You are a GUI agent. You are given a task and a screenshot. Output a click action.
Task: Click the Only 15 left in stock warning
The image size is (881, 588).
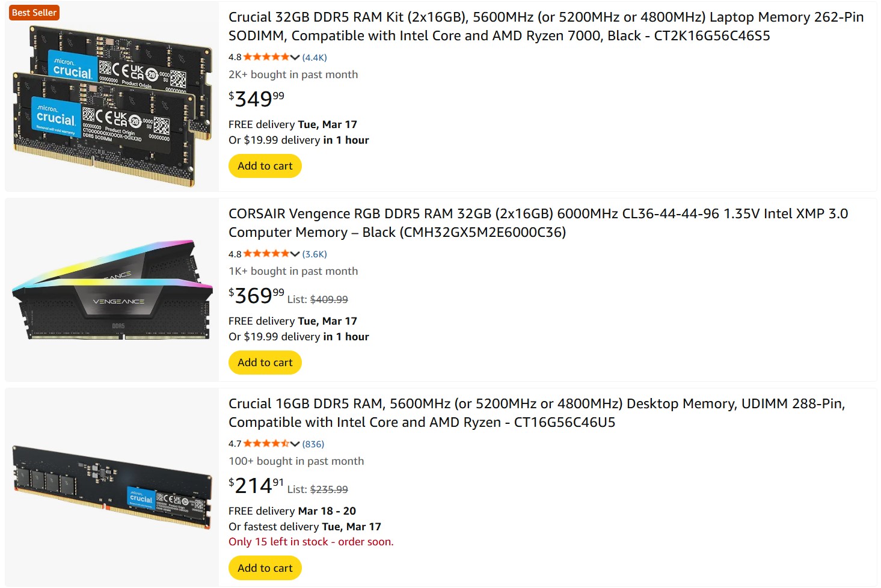point(311,542)
